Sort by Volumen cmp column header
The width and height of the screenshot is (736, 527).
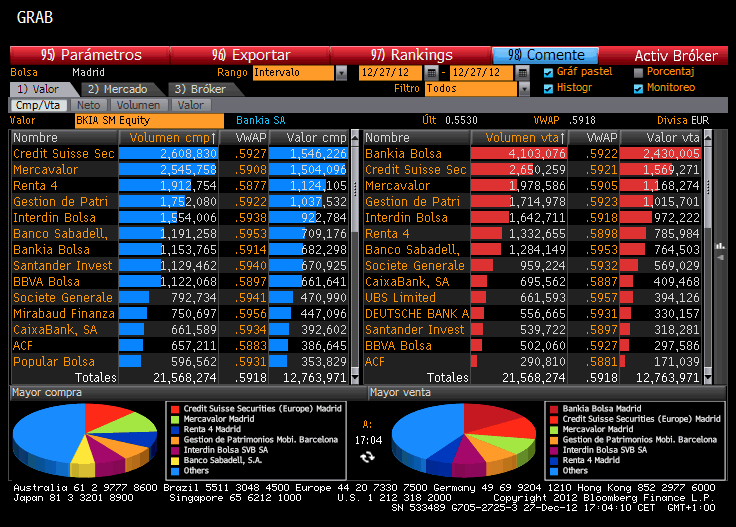169,137
